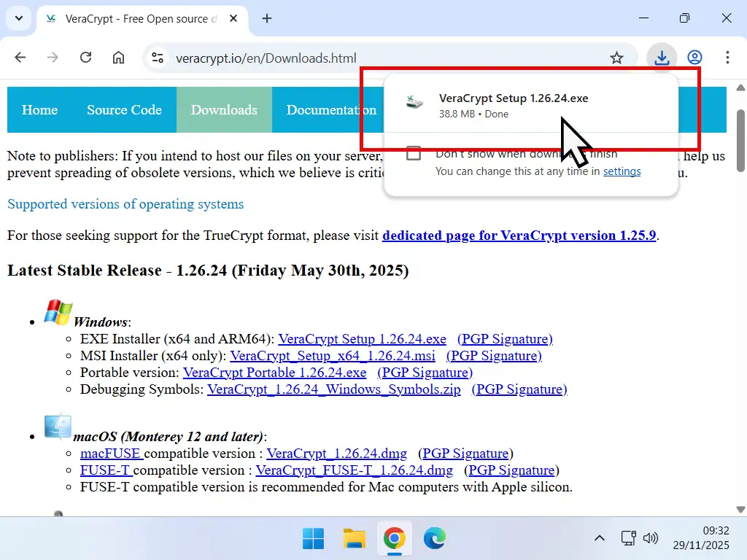Open the Chrome three-dot menu
This screenshot has width=747, height=560.
727,57
